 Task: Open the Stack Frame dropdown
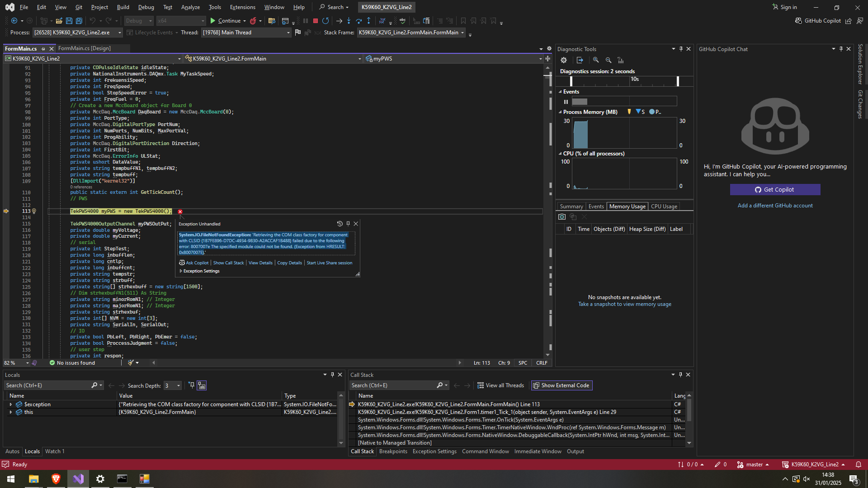pos(462,33)
